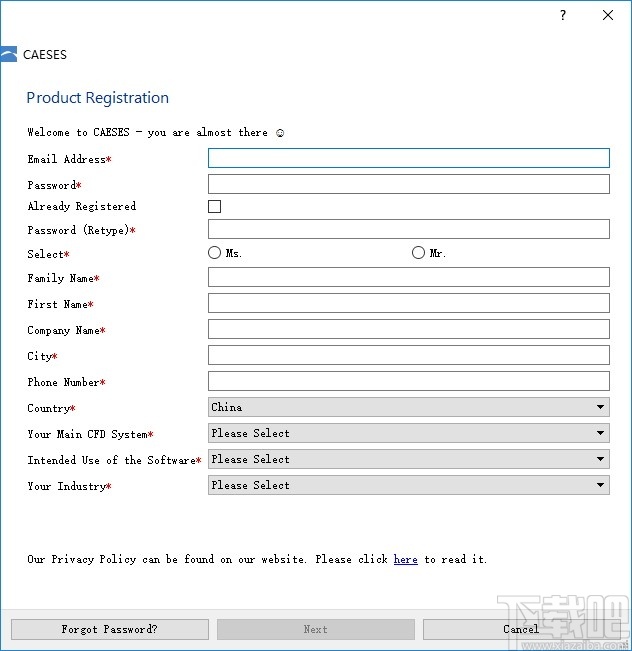Viewport: 632px width, 651px height.
Task: Tick the Already Registered checkbox
Action: 214,207
